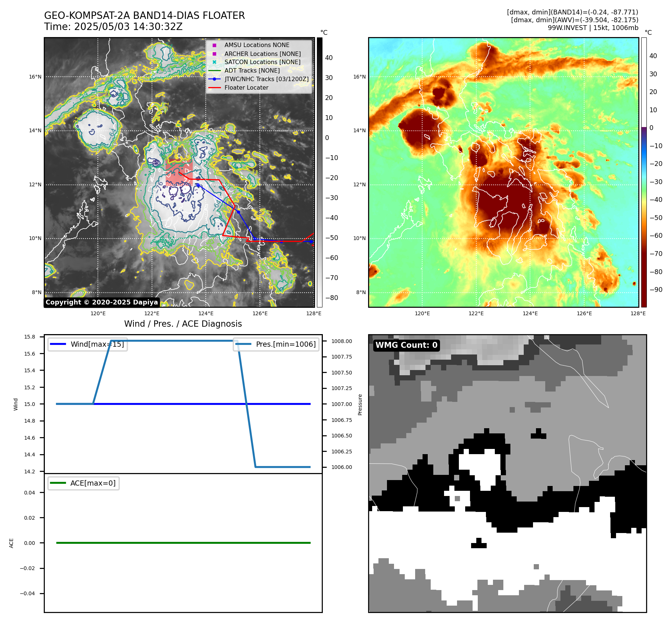This screenshot has height=626, width=672.
Task: Select the timestamp 2025/05/03 14:30:32Z text
Action: point(128,27)
